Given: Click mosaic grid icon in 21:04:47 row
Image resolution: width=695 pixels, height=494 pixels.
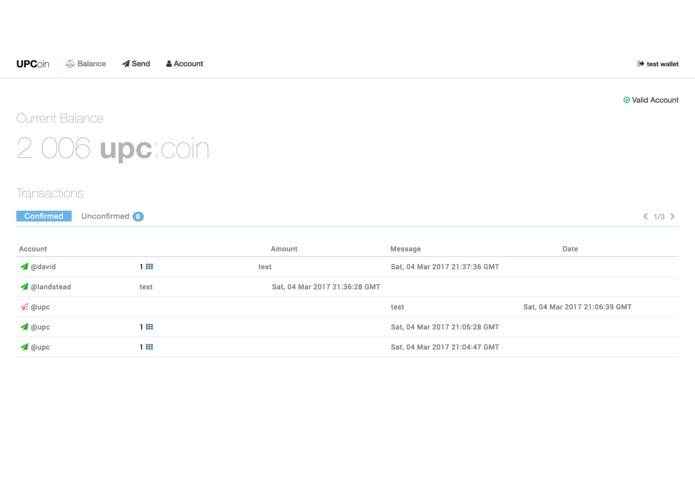Looking at the screenshot, I should (x=149, y=347).
